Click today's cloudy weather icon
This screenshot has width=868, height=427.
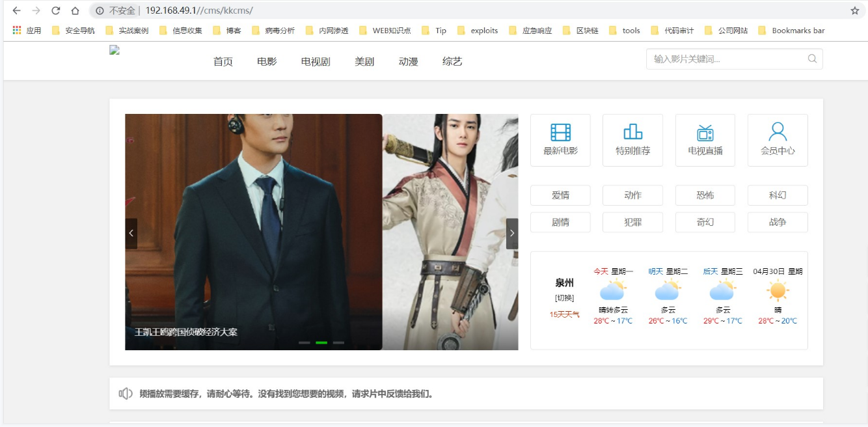tap(613, 290)
